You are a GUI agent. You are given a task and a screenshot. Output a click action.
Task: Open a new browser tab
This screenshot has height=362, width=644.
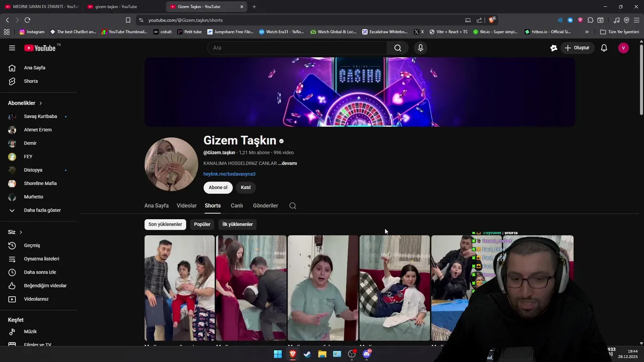coord(254,7)
